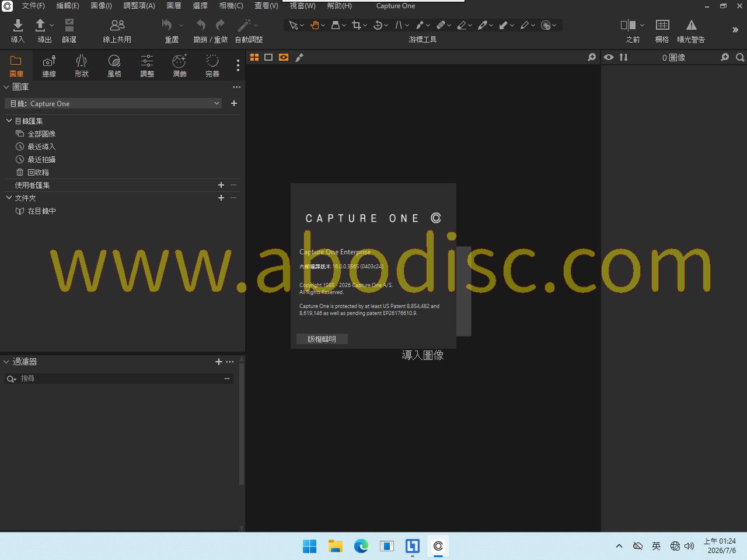Screen dimensions: 747x560
Task: Click the 版權聲明 button in About dialog
Action: click(322, 339)
